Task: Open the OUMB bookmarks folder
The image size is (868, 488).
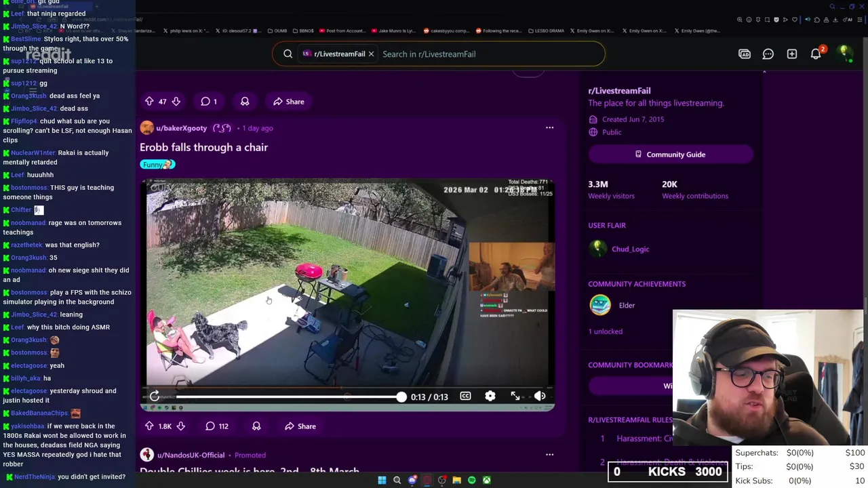Action: point(277,30)
